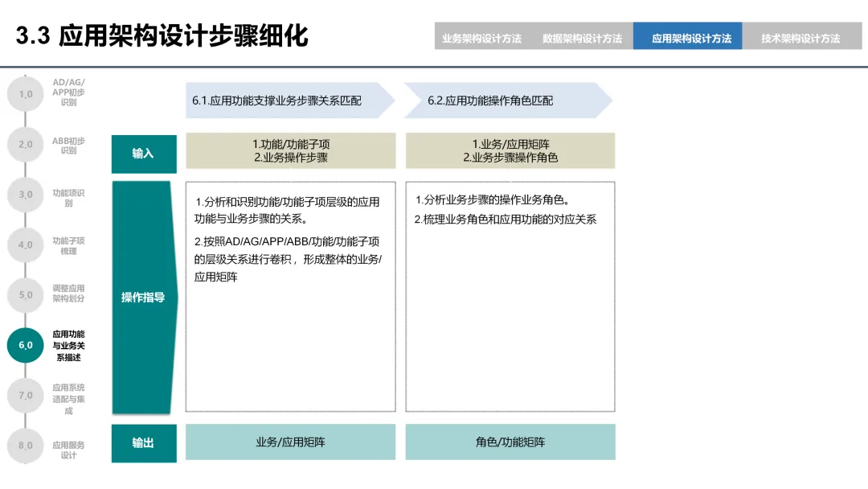Click text 1.分析业务步骤的操作业务角色
Viewport: 868px width, 489px height.
[493, 199]
